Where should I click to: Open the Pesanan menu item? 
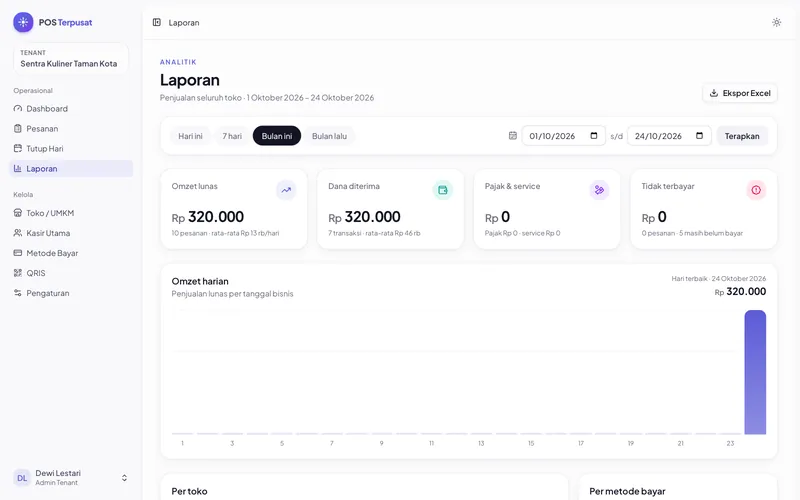[71, 129]
